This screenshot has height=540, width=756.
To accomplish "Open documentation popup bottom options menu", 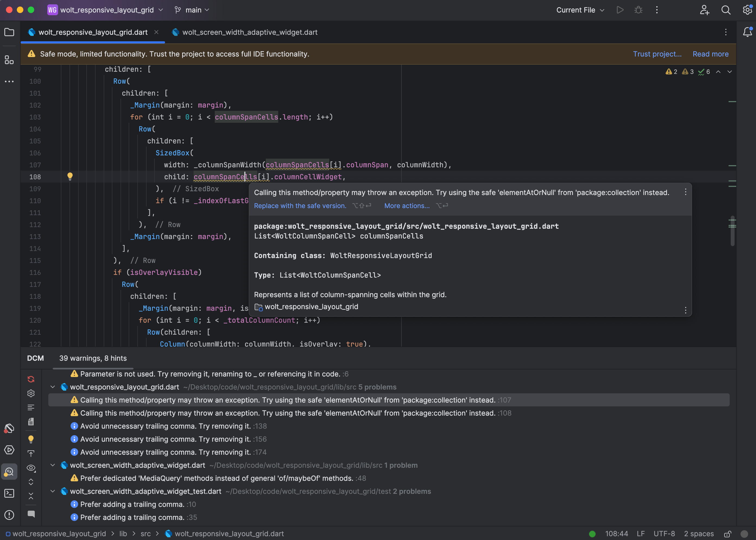I will [x=685, y=310].
